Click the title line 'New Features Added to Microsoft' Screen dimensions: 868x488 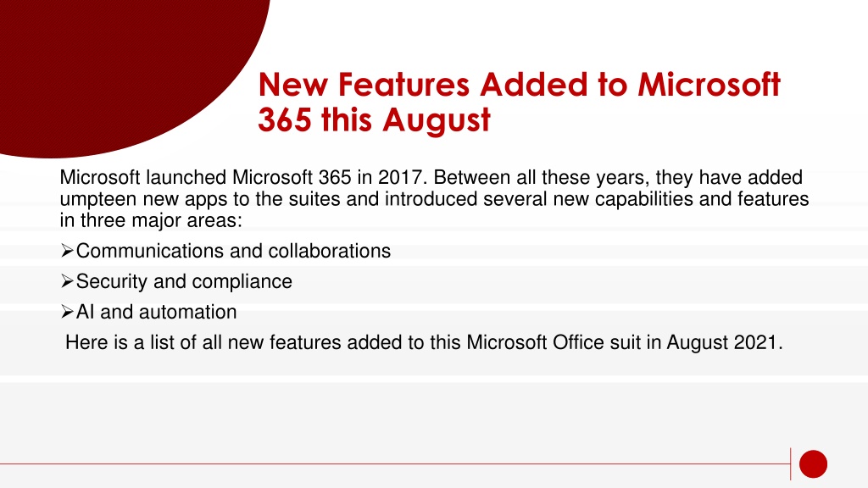520,85
